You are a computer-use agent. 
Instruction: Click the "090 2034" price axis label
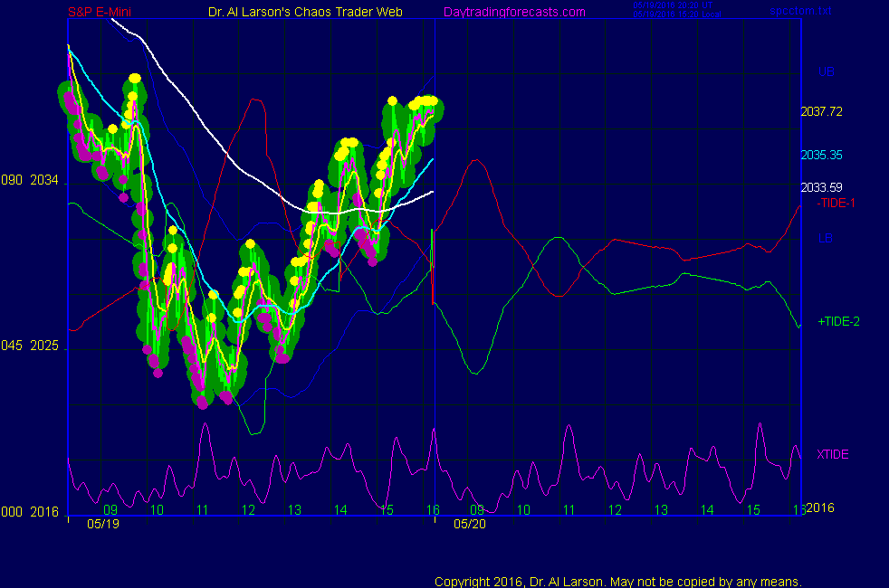tap(30, 180)
